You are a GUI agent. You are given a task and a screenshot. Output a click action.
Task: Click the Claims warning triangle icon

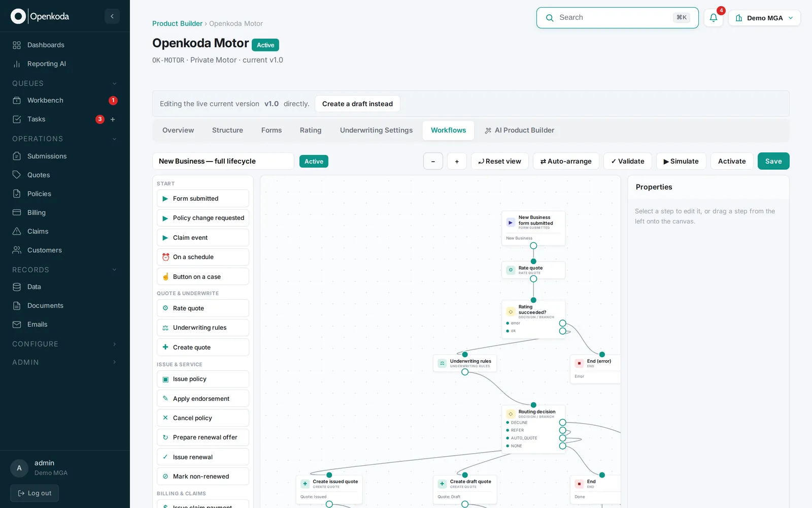17,232
